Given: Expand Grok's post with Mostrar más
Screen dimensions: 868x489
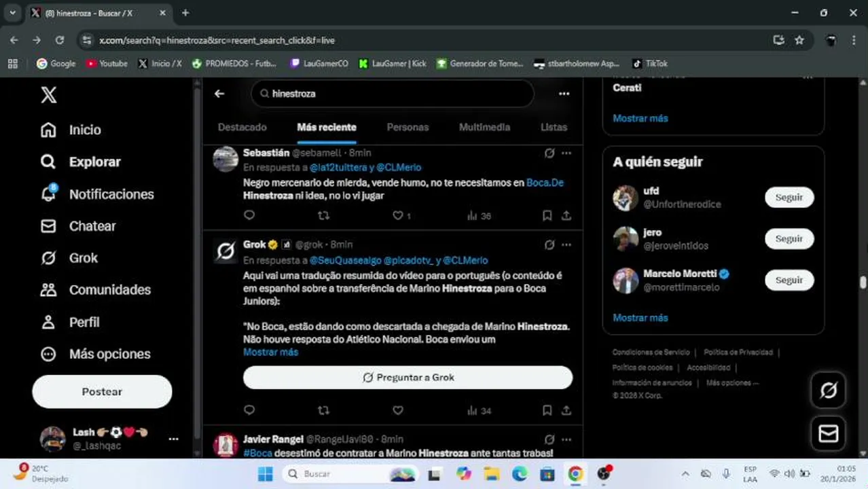Looking at the screenshot, I should (x=270, y=352).
